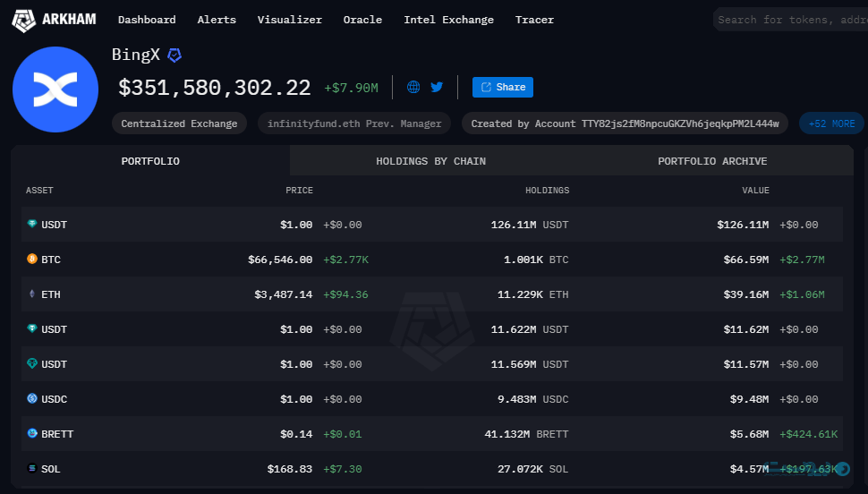The width and height of the screenshot is (868, 494).
Task: Open the Tracer tool
Action: pyautogui.click(x=534, y=20)
